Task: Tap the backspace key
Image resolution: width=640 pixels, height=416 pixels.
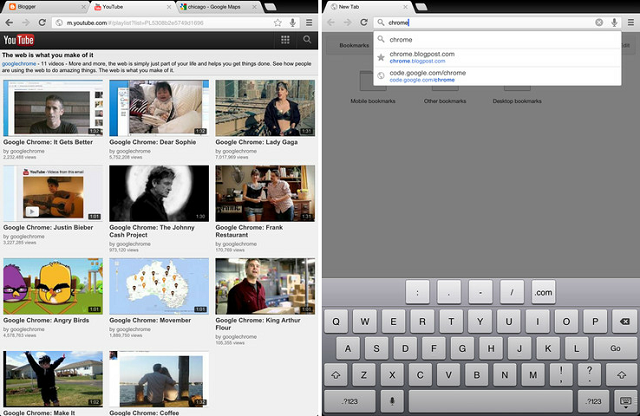Action: click(624, 321)
